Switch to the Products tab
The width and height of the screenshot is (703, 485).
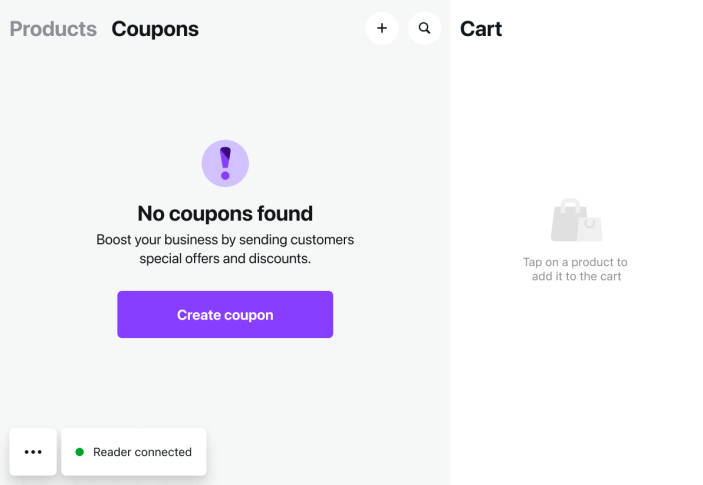click(x=53, y=29)
